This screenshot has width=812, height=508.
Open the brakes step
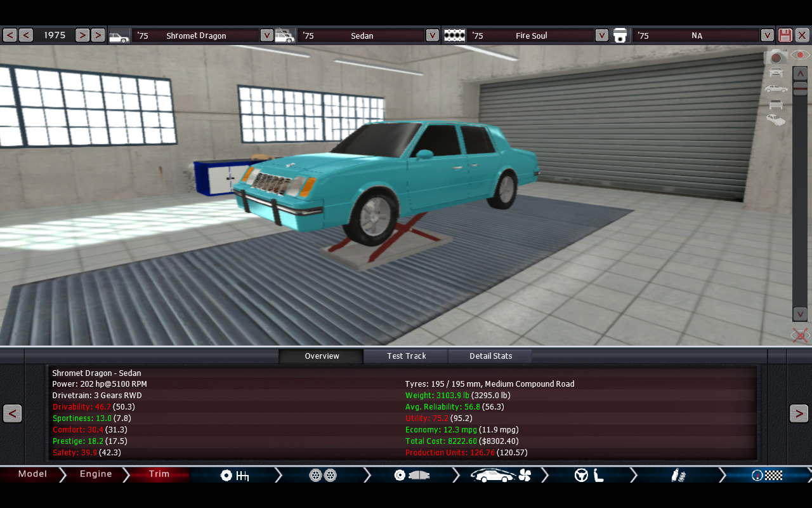pos(411,475)
